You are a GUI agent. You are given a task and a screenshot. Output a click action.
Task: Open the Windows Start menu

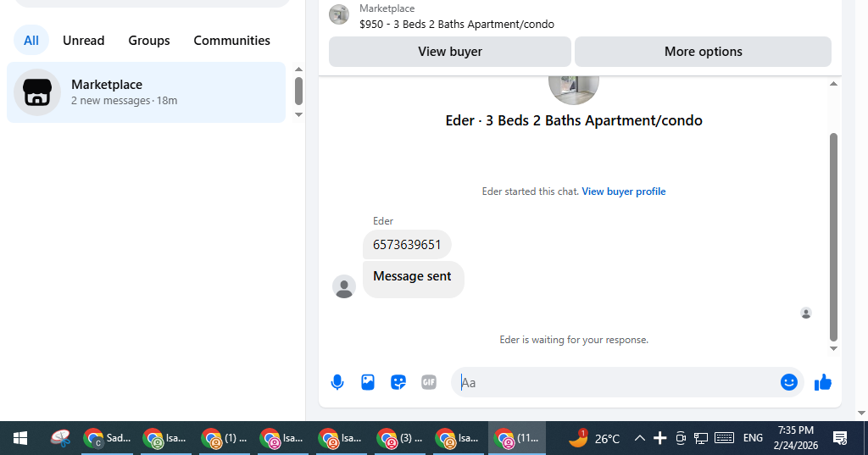[20, 438]
